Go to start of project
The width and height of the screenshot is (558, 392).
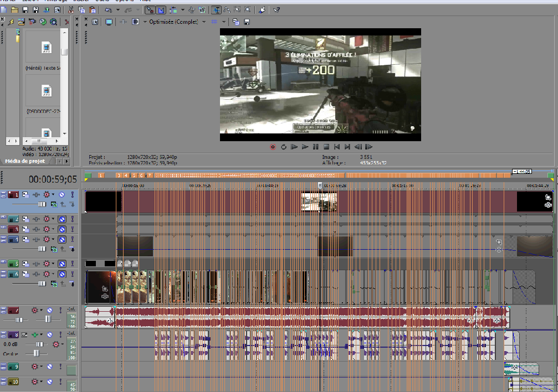pos(337,147)
